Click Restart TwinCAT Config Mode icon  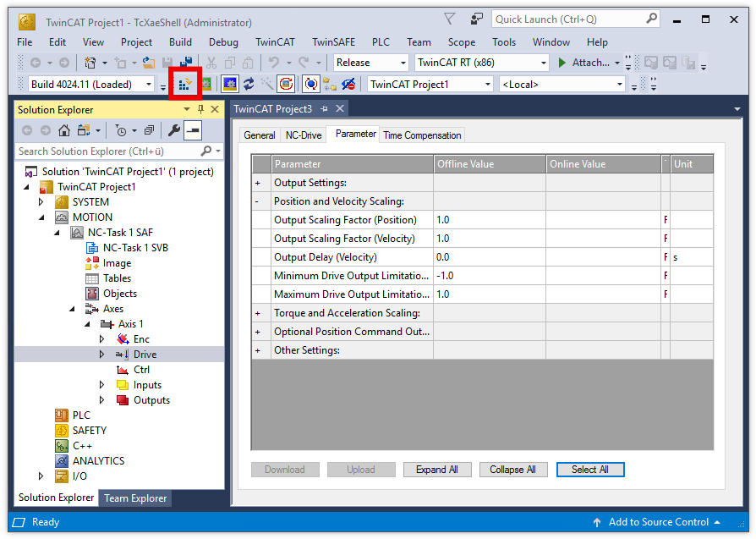click(x=230, y=85)
